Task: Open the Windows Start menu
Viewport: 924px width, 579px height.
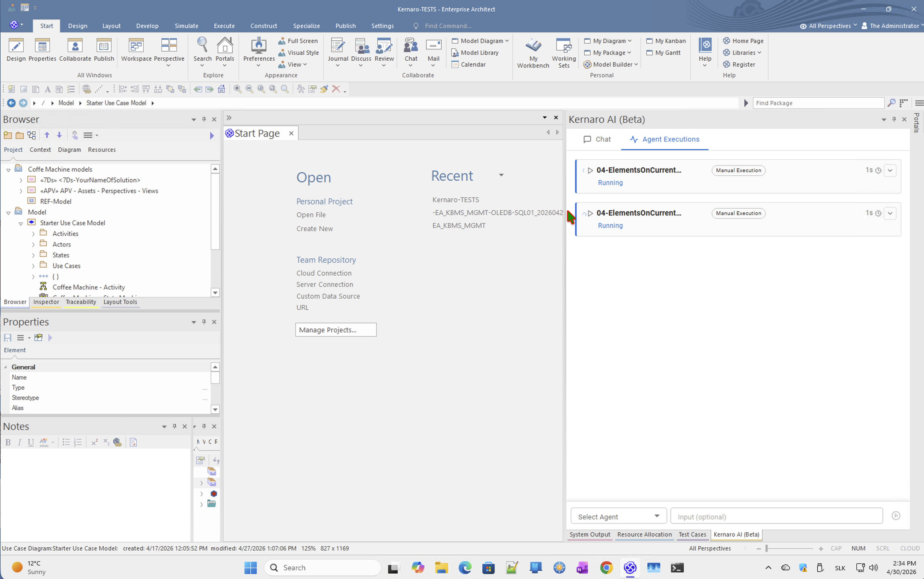Action: (250, 567)
